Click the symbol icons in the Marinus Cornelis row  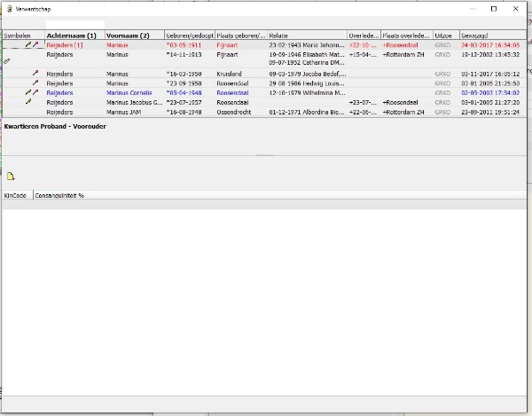click(32, 92)
